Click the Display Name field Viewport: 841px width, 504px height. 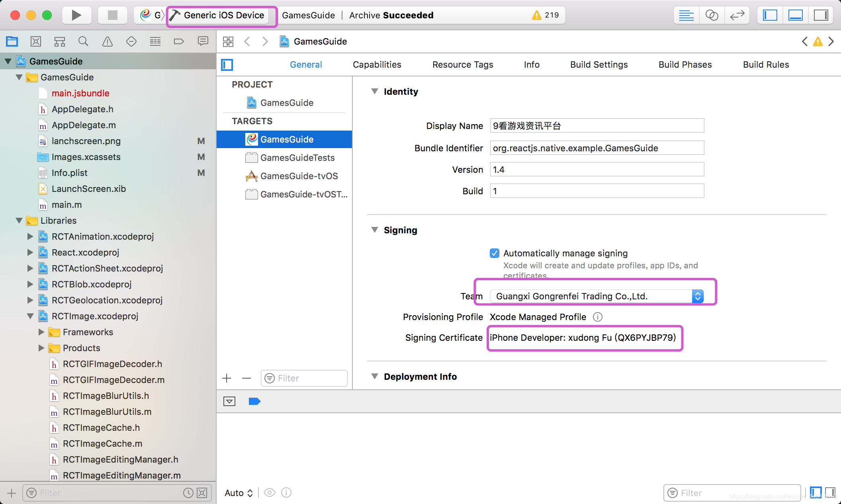pos(597,126)
